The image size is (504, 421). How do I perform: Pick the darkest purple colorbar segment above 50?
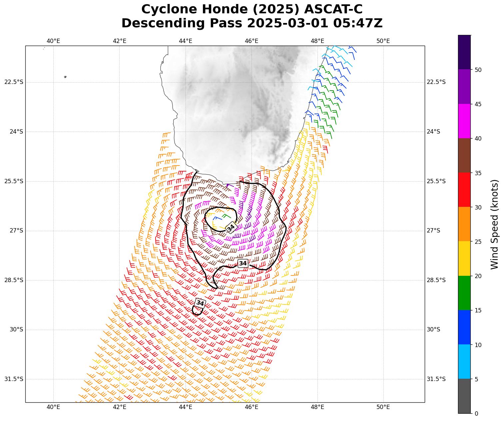464,52
